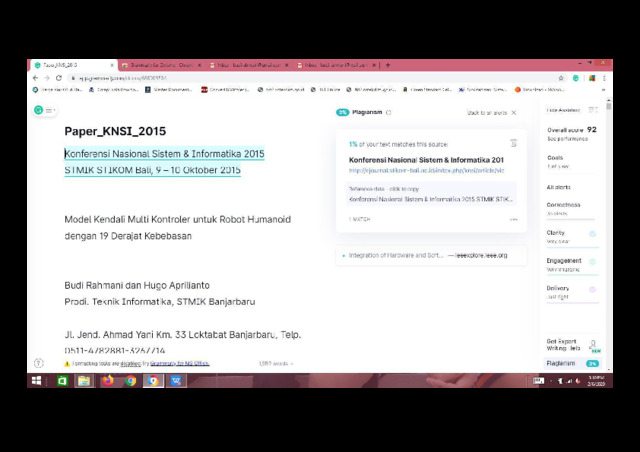Open a new browser tab with plus

pos(388,65)
